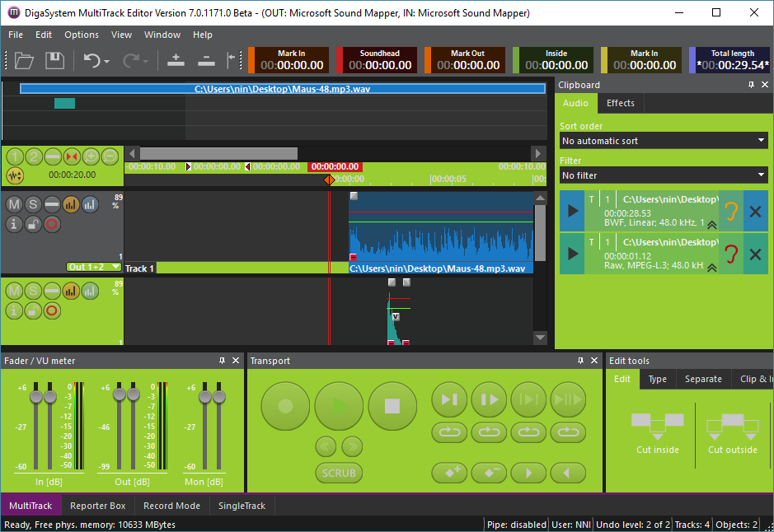774x532 pixels.
Task: Play the first clipboard audio entry
Action: [572, 211]
